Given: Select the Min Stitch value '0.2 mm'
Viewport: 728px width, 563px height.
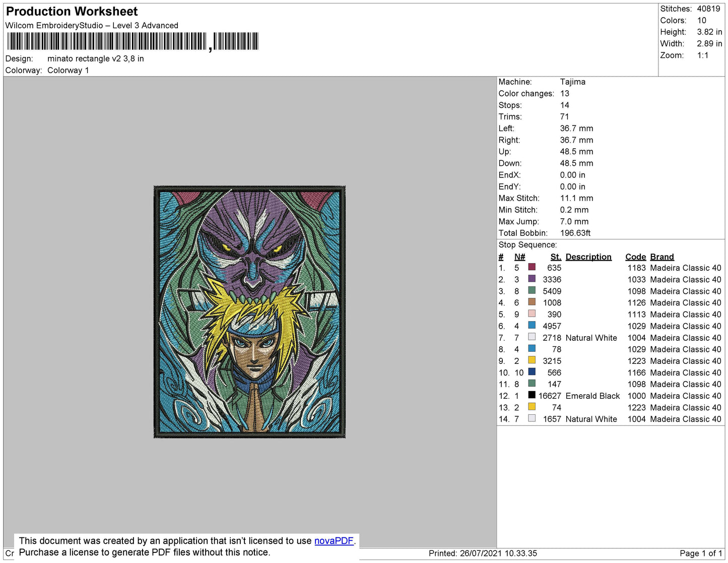Looking at the screenshot, I should tap(574, 210).
